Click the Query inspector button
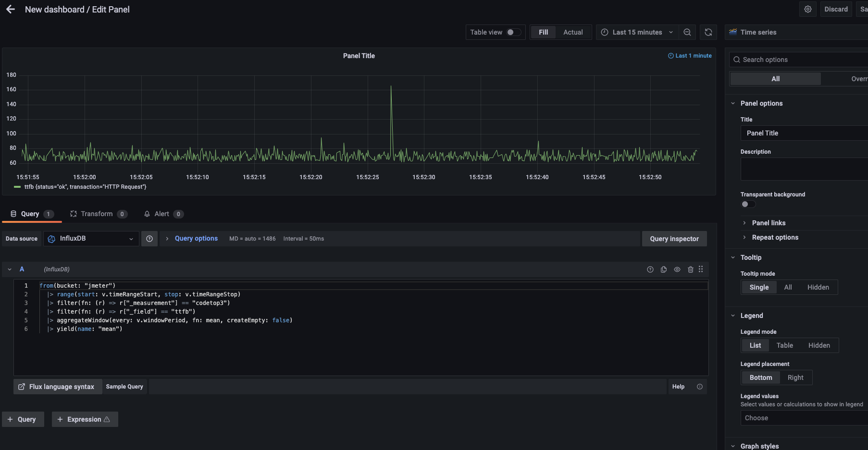 (x=674, y=239)
